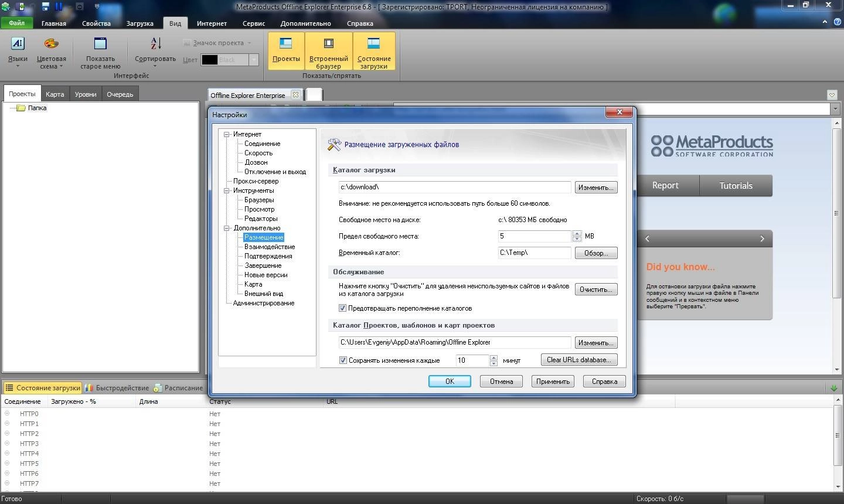The width and height of the screenshot is (844, 504).
Task: Click green download arrow in status panel
Action: pyautogui.click(x=833, y=388)
